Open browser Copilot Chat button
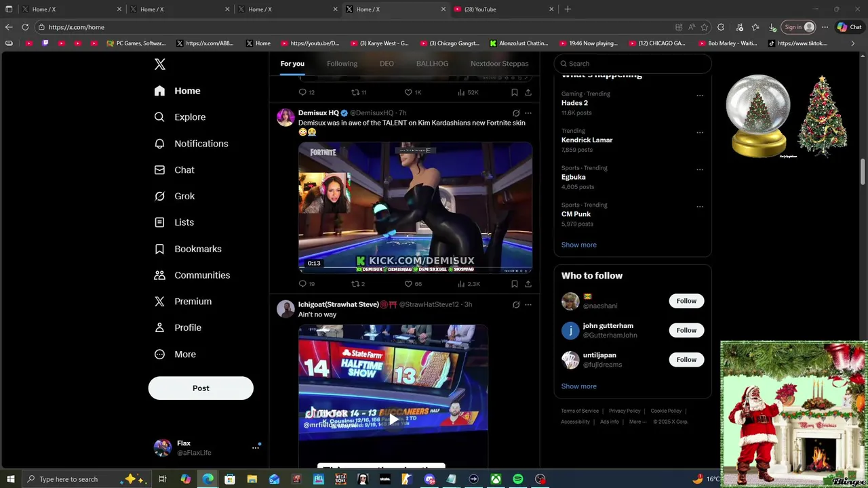The height and width of the screenshot is (488, 868). tap(848, 27)
